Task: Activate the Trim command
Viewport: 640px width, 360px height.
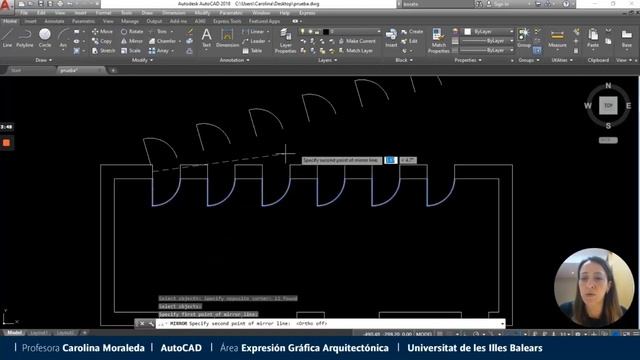Action: tap(158, 31)
